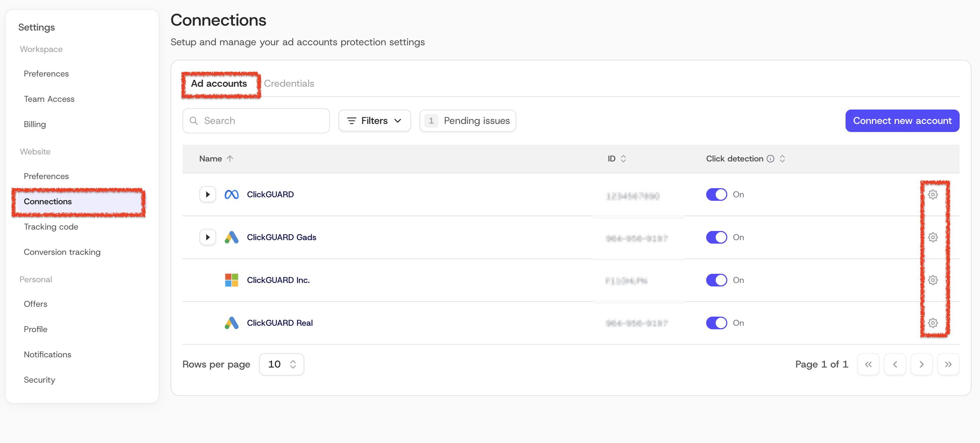Open settings gear for ClickGUARD Meta account

click(933, 194)
